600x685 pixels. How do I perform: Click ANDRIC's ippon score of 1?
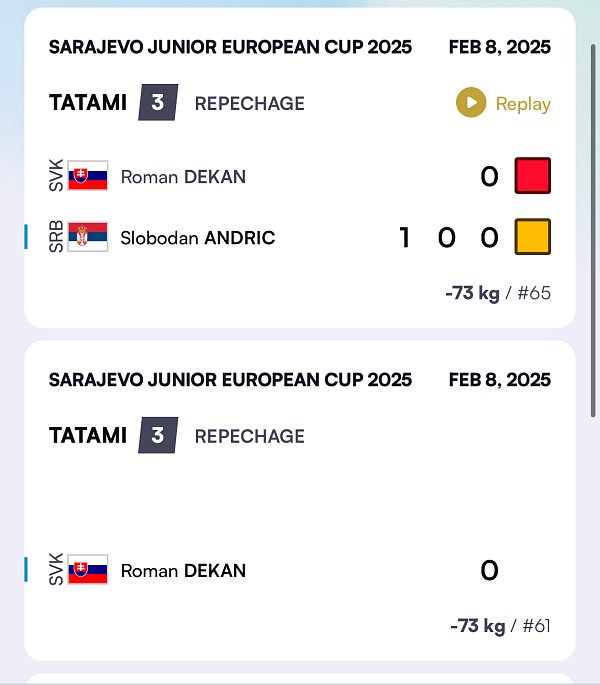[x=405, y=238]
